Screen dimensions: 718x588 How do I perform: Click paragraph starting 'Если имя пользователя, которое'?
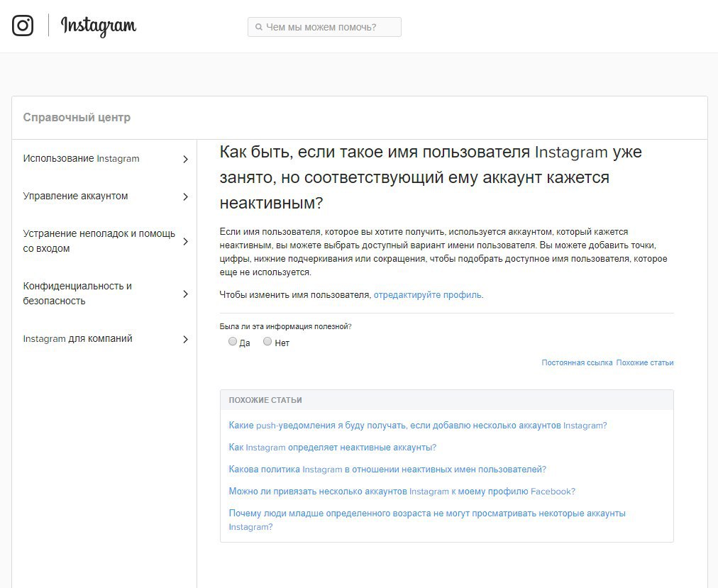tap(443, 252)
